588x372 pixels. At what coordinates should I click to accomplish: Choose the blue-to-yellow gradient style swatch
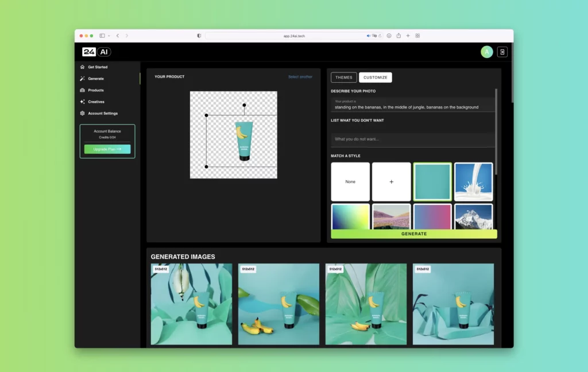pos(350,216)
